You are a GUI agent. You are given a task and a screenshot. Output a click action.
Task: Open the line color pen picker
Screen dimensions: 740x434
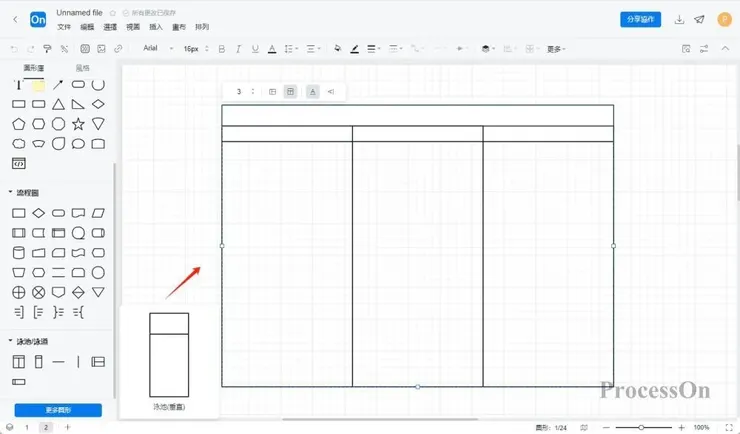tap(354, 49)
